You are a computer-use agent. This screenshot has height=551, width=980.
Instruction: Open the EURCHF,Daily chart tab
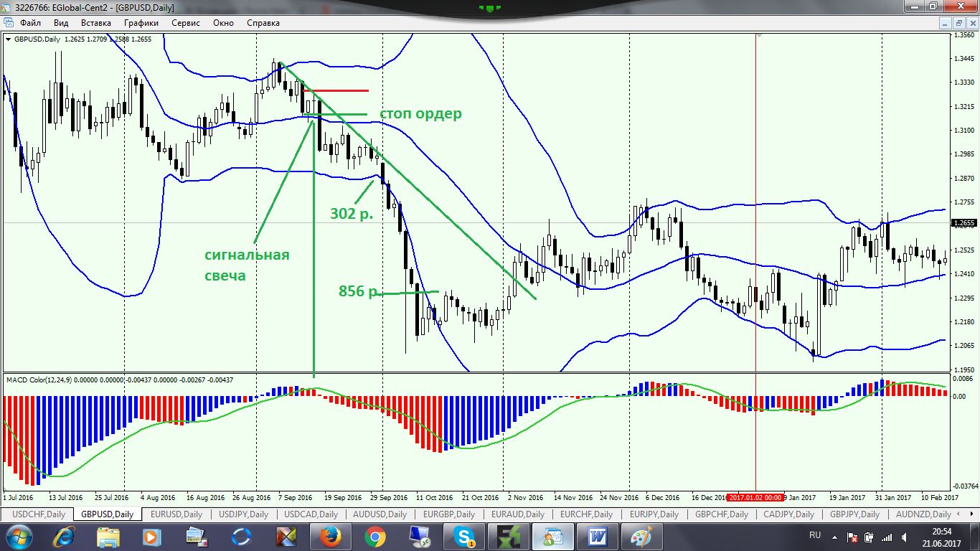[x=587, y=514]
